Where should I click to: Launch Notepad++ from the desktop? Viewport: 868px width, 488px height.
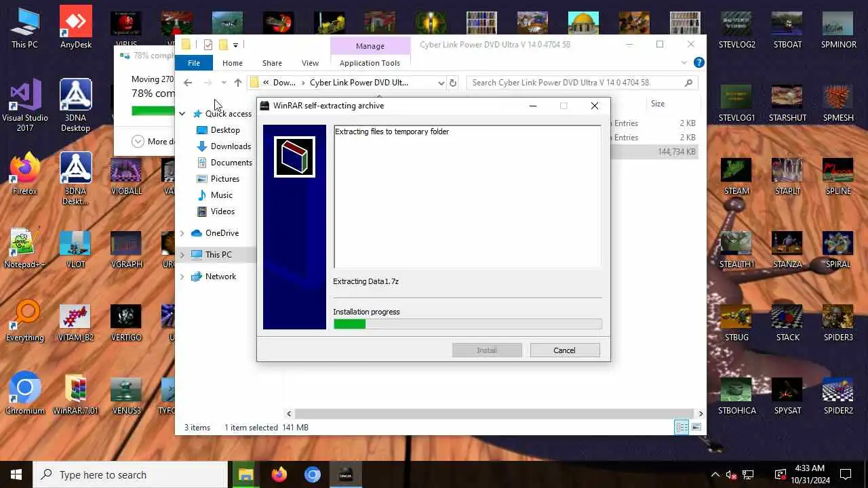pyautogui.click(x=24, y=248)
